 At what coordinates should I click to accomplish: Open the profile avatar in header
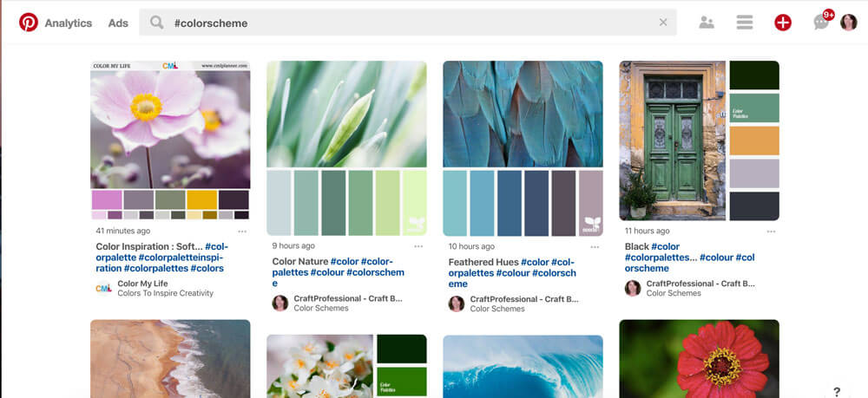tap(848, 23)
